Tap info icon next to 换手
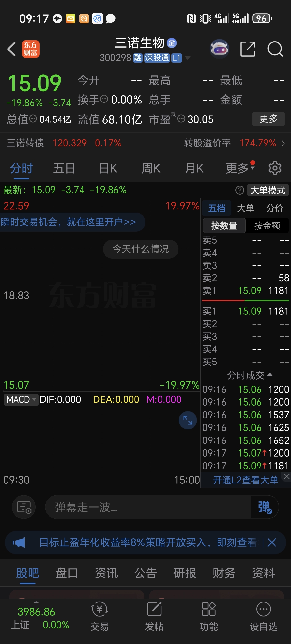 point(104,99)
